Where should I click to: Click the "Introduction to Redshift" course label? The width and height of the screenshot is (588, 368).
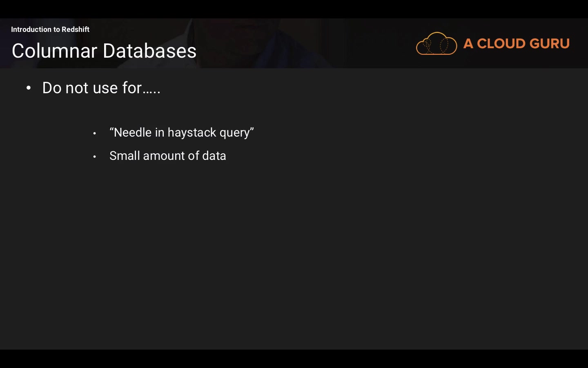tap(50, 29)
